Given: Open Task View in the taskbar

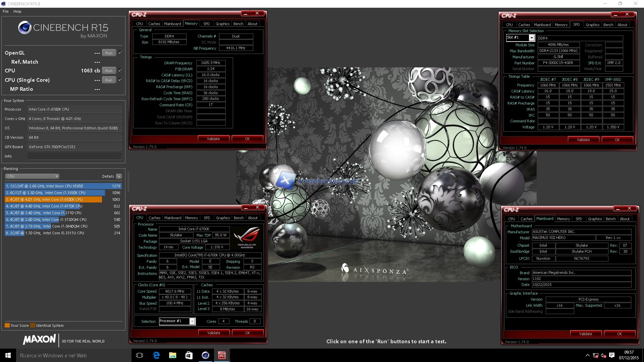Looking at the screenshot, I should (x=140, y=355).
